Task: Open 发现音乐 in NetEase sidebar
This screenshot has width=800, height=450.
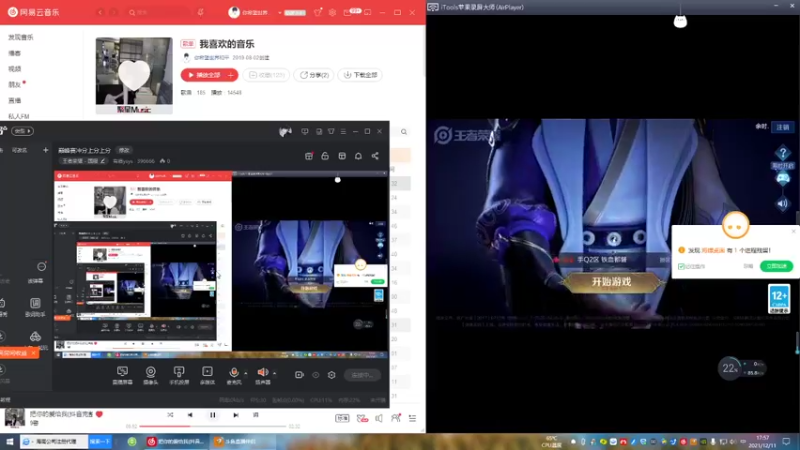Action: tap(21, 37)
